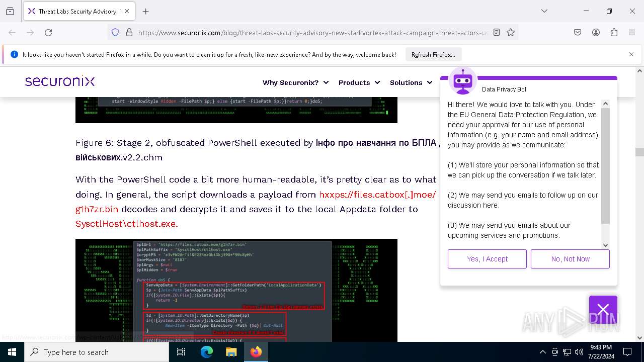644x362 pixels.
Task: Open the PowerShell deobfuscated code image
Action: pos(236,290)
